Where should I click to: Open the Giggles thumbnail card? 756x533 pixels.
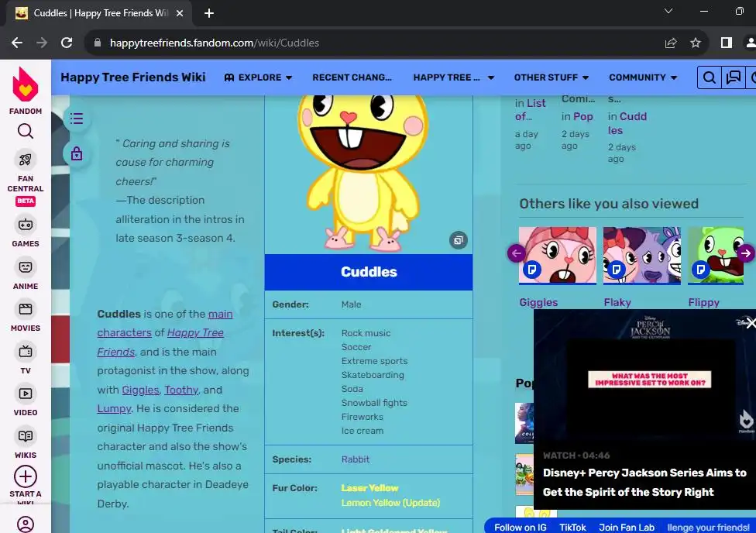[558, 256]
